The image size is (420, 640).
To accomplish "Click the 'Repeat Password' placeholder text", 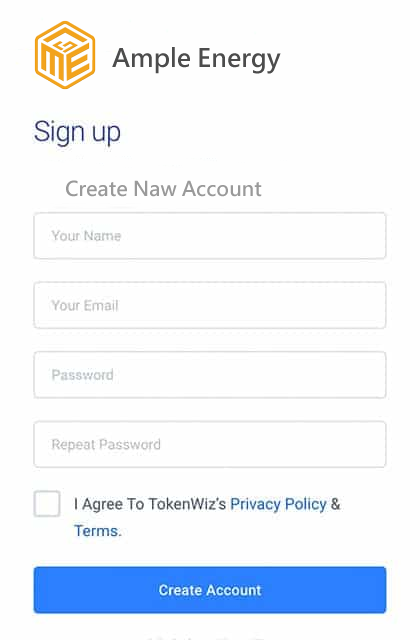I will point(106,444).
